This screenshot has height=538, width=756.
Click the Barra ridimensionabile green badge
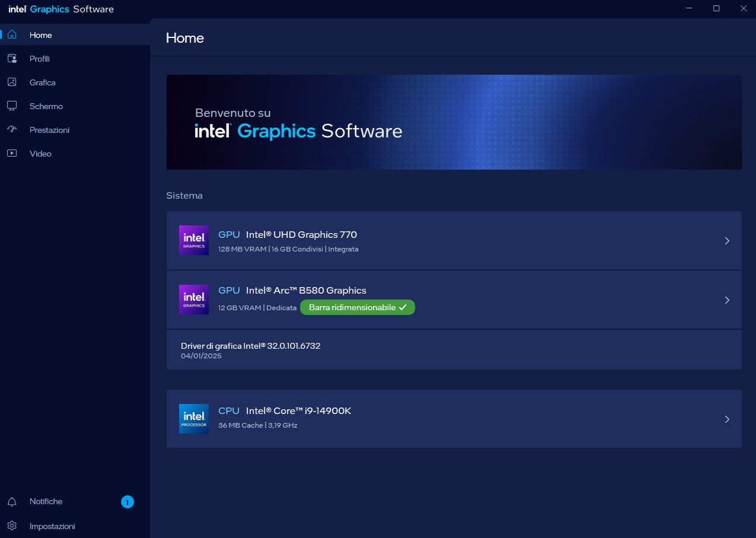357,307
